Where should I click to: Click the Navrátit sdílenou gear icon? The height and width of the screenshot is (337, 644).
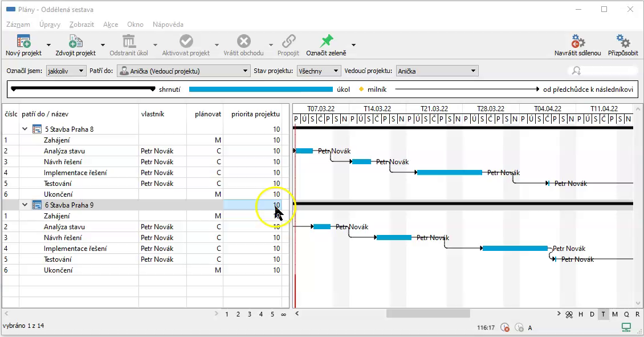point(577,42)
